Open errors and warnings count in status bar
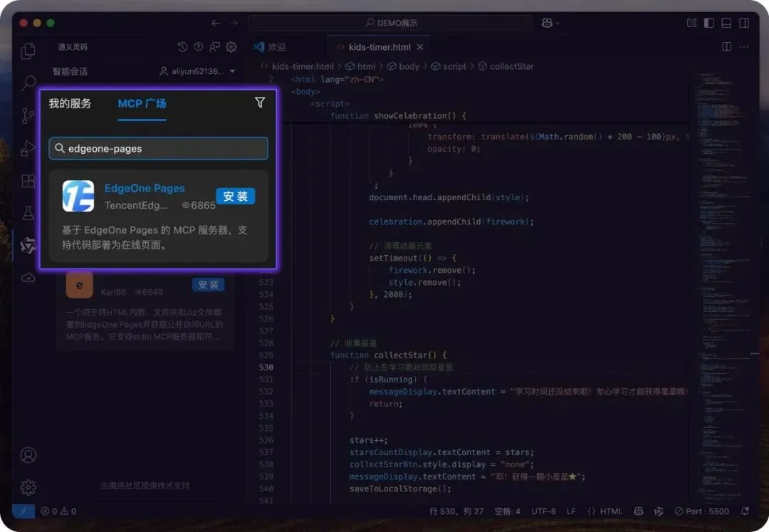This screenshot has width=769, height=532. pyautogui.click(x=58, y=511)
